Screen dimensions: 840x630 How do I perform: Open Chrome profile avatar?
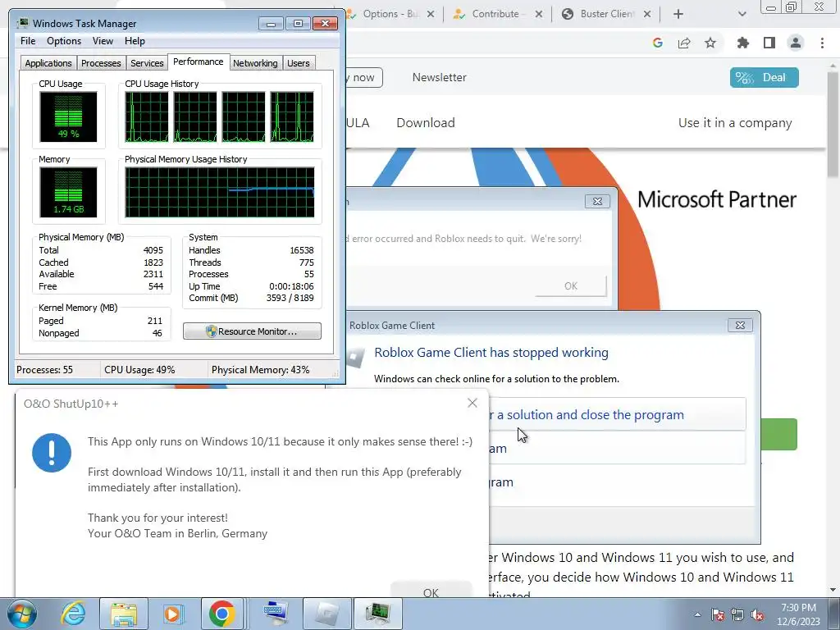pyautogui.click(x=796, y=43)
